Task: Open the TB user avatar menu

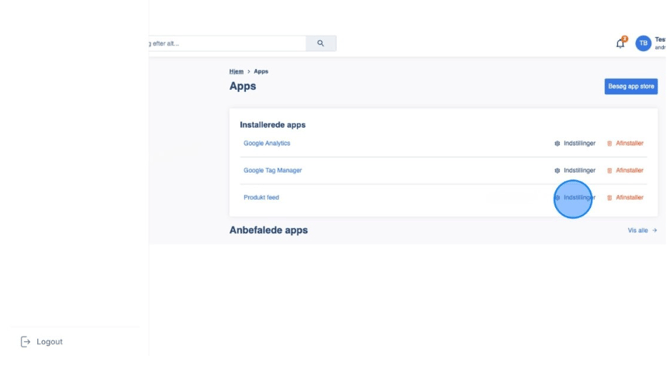Action: point(643,43)
